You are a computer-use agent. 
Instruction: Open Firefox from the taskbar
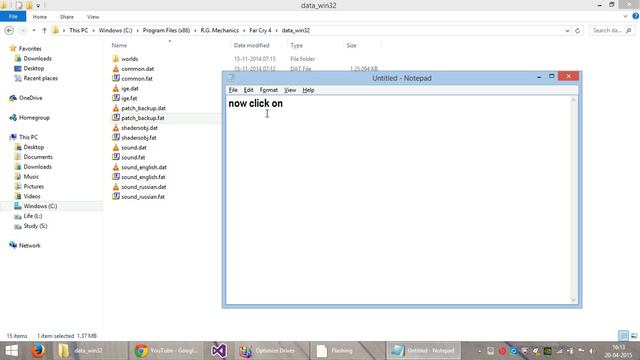pos(38,351)
